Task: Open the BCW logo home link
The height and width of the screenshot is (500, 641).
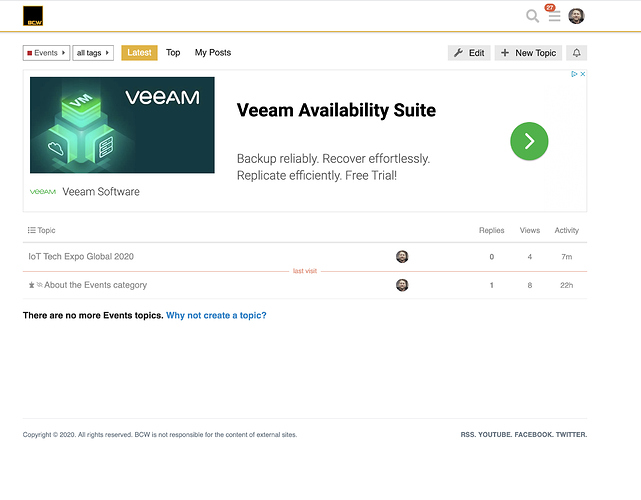Action: pyautogui.click(x=33, y=16)
